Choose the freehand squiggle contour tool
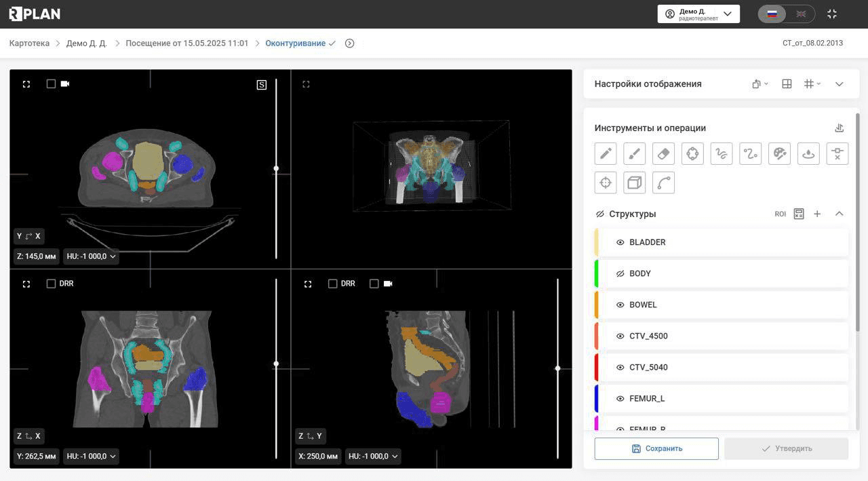The height and width of the screenshot is (481, 868). click(722, 153)
